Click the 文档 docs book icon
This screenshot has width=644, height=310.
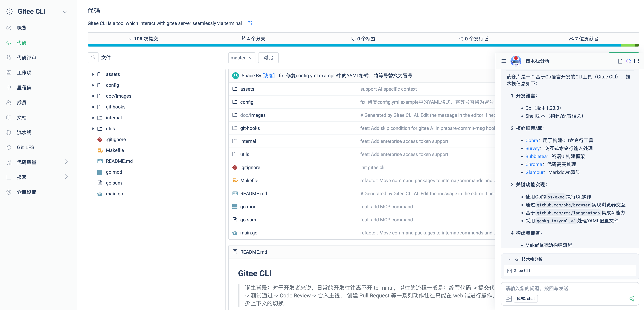pos(9,117)
